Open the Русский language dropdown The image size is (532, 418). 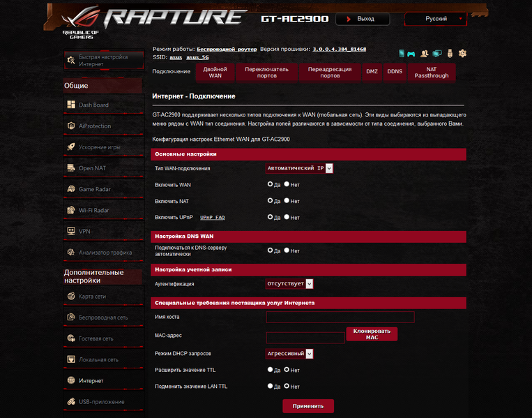436,19
